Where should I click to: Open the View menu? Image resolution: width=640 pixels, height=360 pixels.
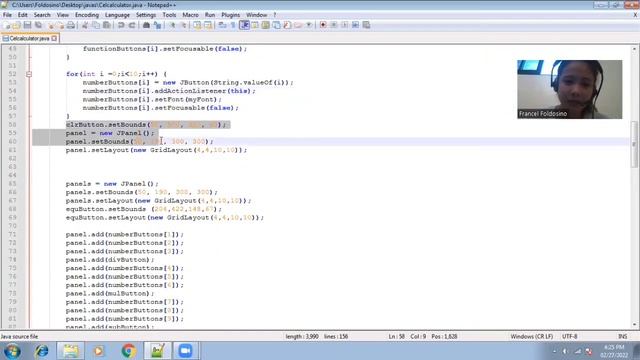(x=62, y=15)
